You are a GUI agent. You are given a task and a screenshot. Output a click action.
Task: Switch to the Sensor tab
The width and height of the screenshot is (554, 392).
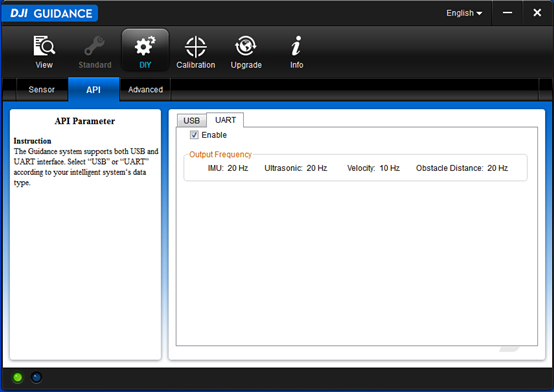(42, 89)
